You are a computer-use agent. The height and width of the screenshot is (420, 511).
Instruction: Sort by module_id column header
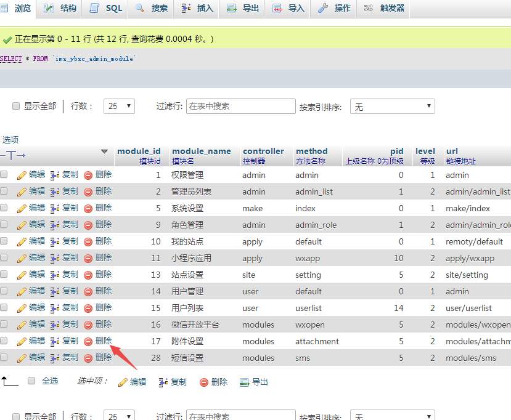(x=139, y=151)
